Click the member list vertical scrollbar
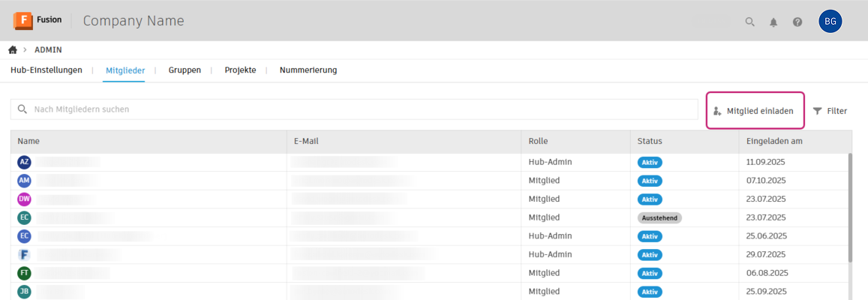The image size is (868, 300). coord(849,208)
